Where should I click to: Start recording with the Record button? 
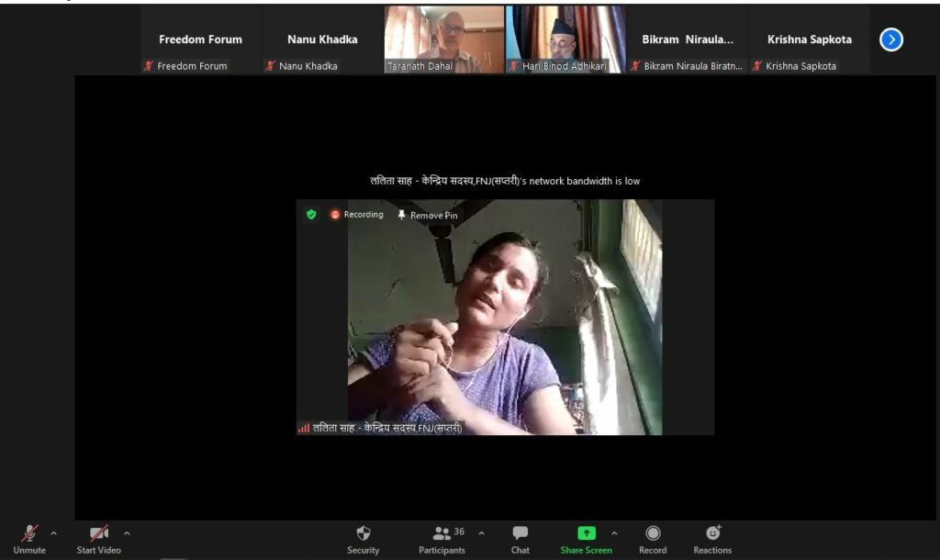click(653, 533)
